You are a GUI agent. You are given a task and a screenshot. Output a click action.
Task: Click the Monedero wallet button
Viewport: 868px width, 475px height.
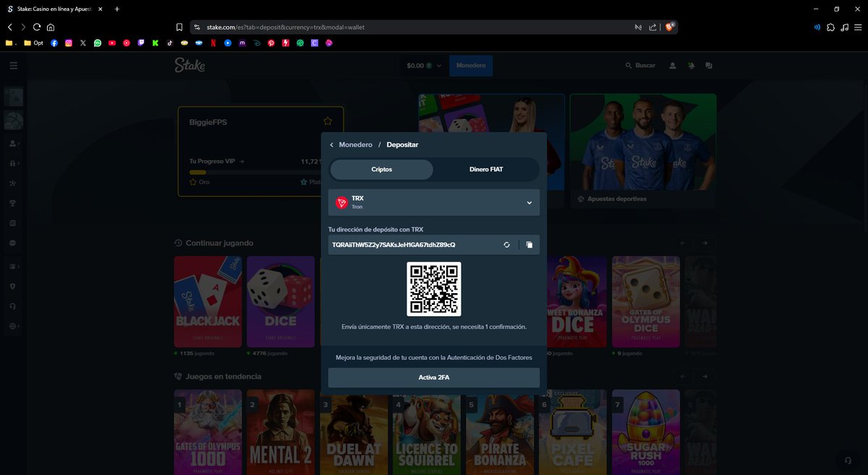pos(471,66)
